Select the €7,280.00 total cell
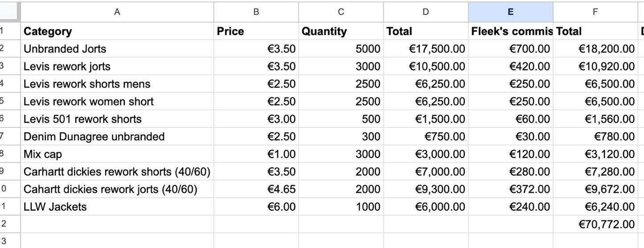This screenshot has height=248, width=644. (x=595, y=171)
